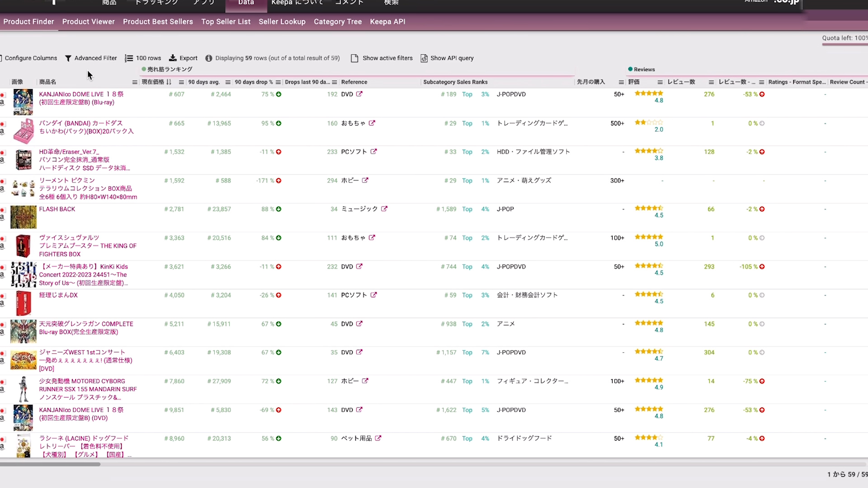
Task: Open external link icon beside ミュージック
Action: coord(384,209)
